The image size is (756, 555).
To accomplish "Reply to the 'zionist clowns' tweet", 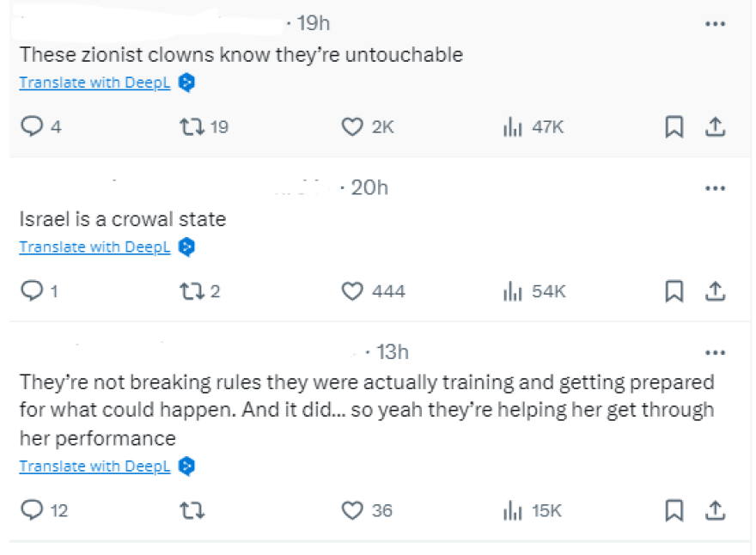I will (32, 127).
